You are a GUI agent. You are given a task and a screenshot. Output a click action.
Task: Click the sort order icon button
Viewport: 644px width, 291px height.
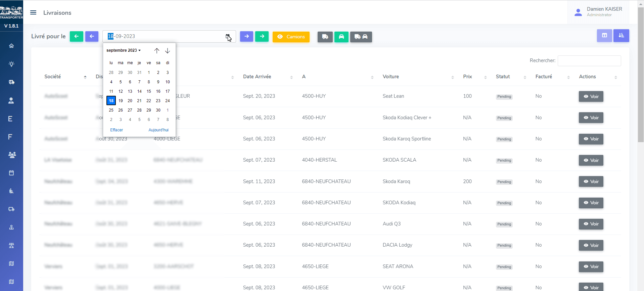point(621,36)
